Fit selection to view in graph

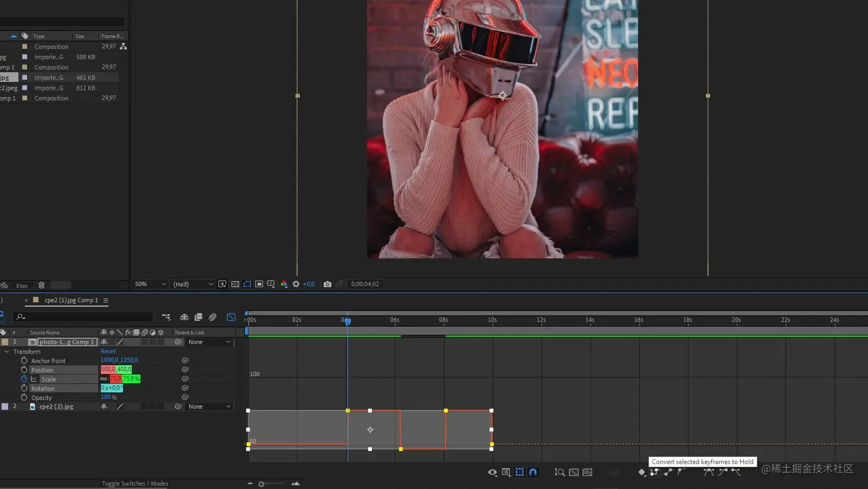[573, 472]
